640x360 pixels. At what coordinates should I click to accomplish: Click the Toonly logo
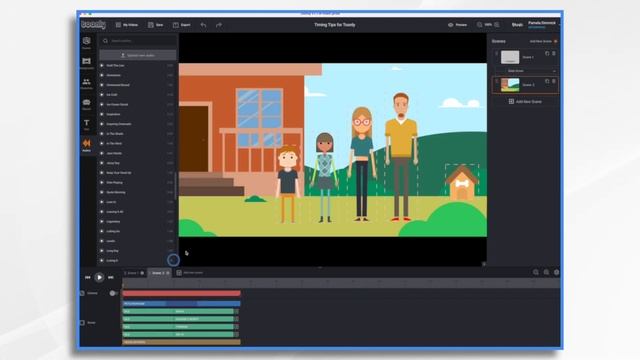coord(93,24)
